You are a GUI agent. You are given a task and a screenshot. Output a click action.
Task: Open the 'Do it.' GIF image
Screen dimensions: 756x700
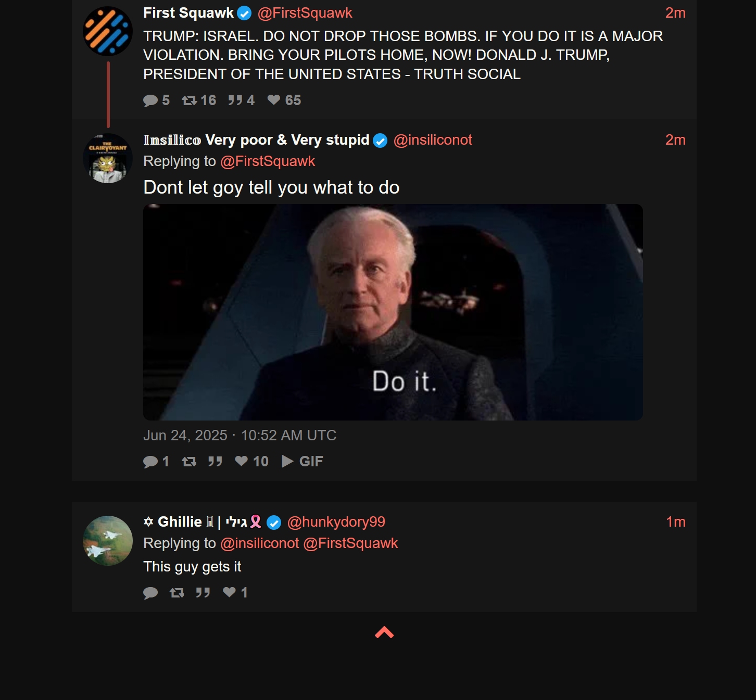click(x=393, y=312)
